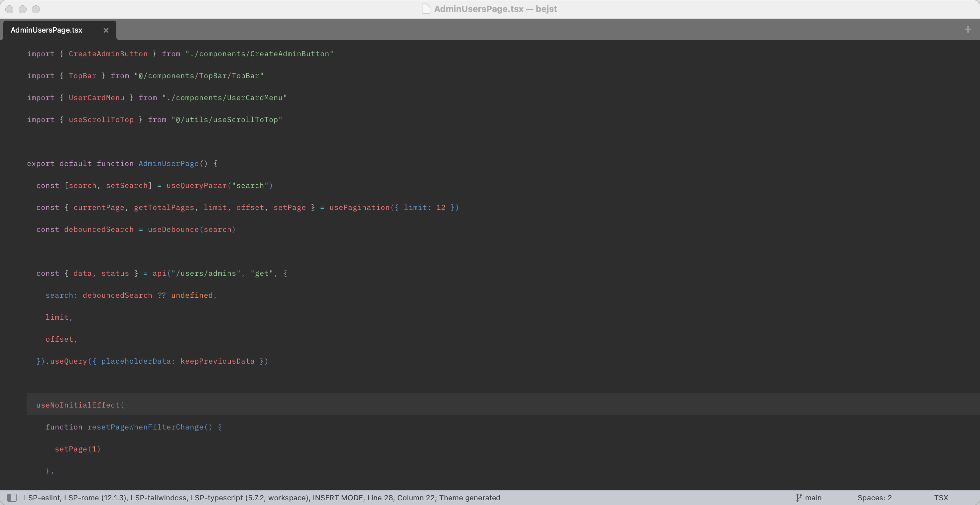Click setPage(1) call
This screenshot has width=980, height=505.
77,449
